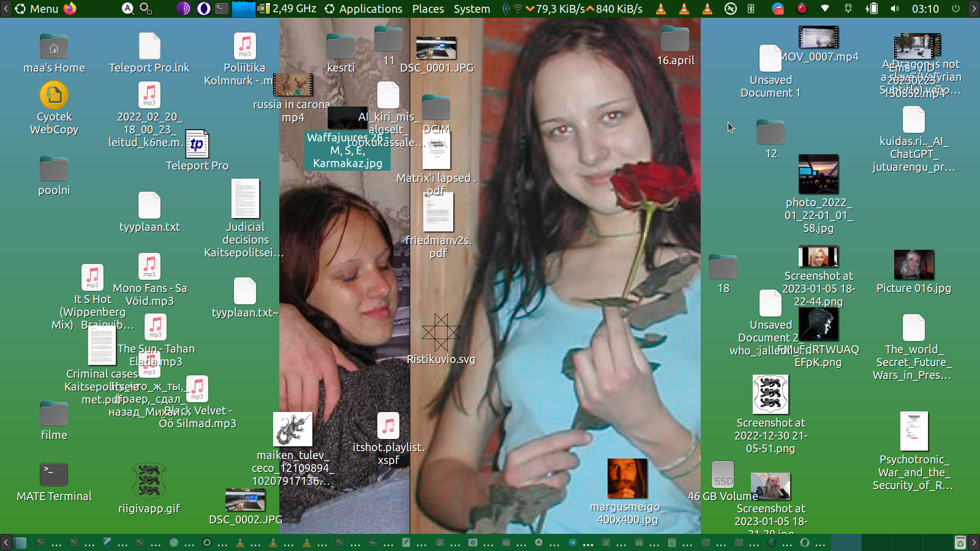Select the Unsaved Document 1 file
Screen dimensions: 980x551
pos(771,72)
